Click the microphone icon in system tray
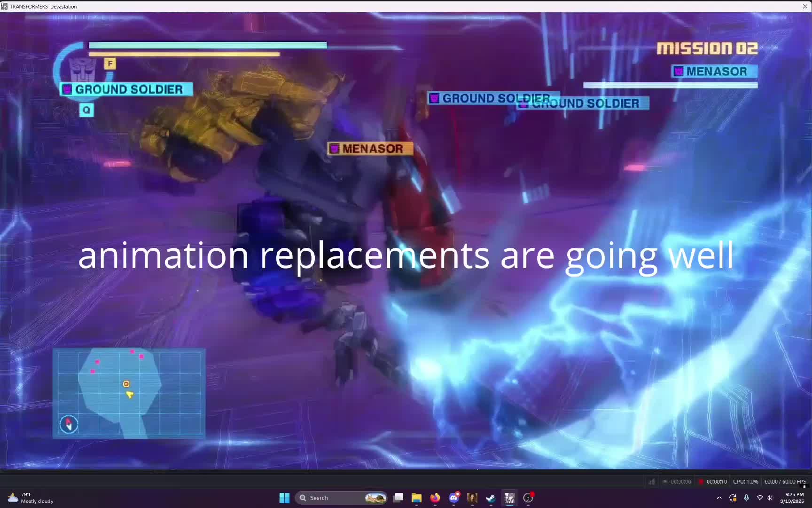This screenshot has width=812, height=508. (746, 498)
